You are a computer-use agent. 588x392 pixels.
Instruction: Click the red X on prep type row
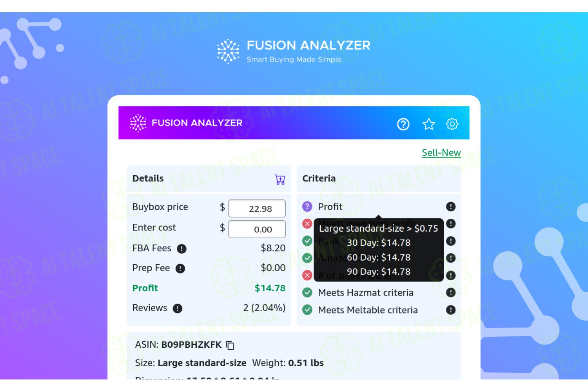point(307,223)
